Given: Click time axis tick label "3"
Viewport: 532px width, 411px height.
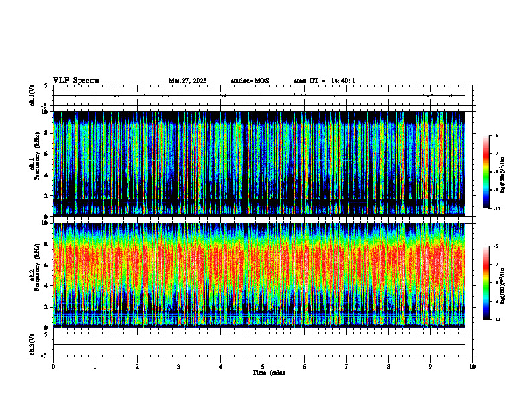Looking at the screenshot, I should [179, 367].
